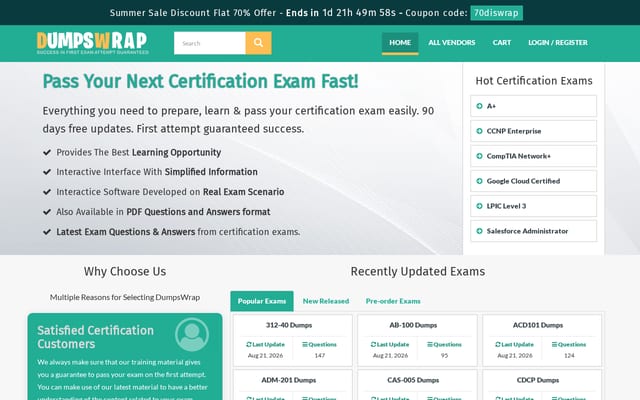640x400 pixels.
Task: Click the questions list icon in the ACD101 Dumps card
Action: [x=554, y=344]
